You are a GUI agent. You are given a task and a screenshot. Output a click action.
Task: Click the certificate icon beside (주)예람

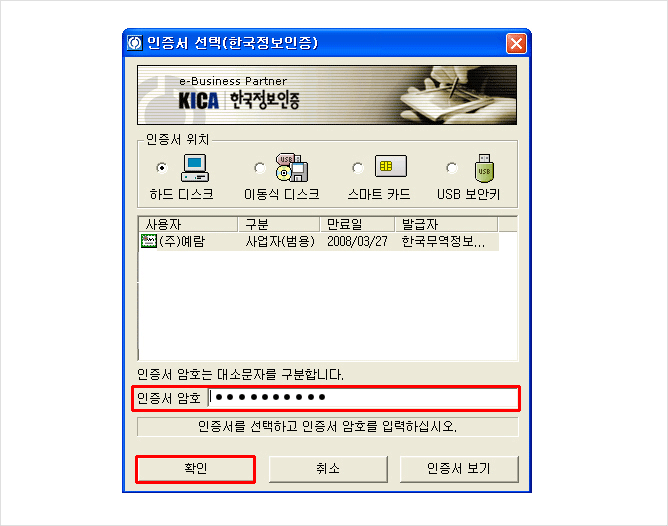(x=148, y=241)
